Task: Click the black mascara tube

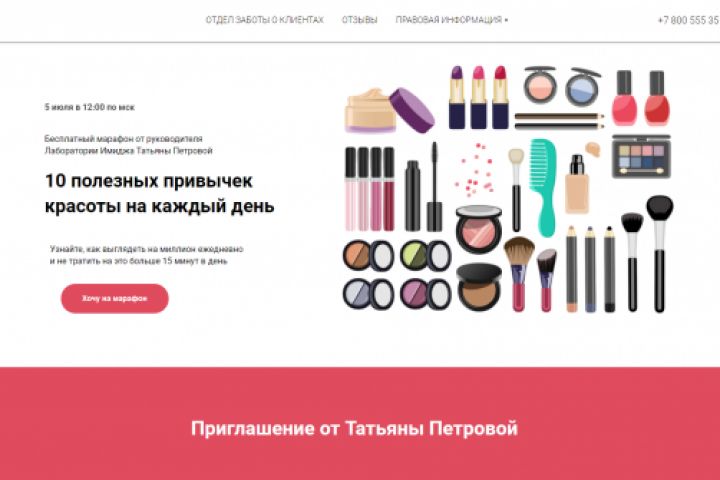Action: coord(412,196)
